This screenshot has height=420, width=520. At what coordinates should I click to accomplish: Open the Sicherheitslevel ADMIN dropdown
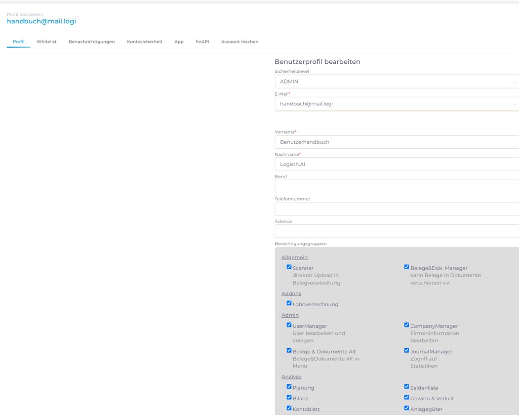(397, 81)
